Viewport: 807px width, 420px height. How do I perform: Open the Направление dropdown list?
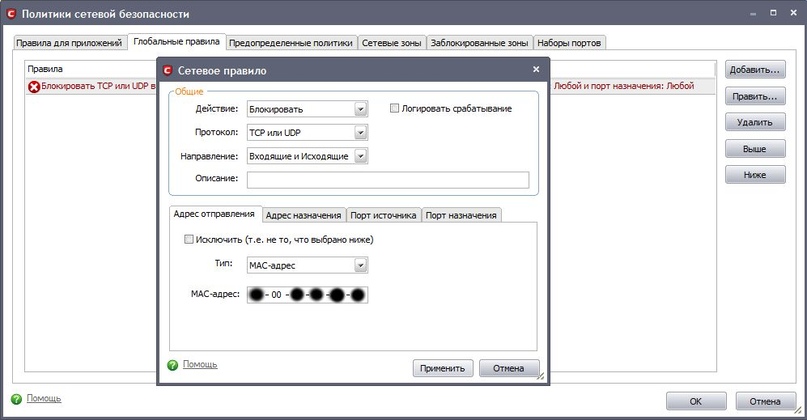[361, 156]
